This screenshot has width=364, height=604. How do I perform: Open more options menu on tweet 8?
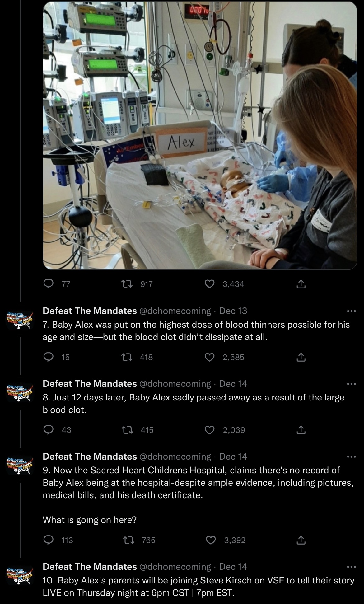tap(351, 384)
